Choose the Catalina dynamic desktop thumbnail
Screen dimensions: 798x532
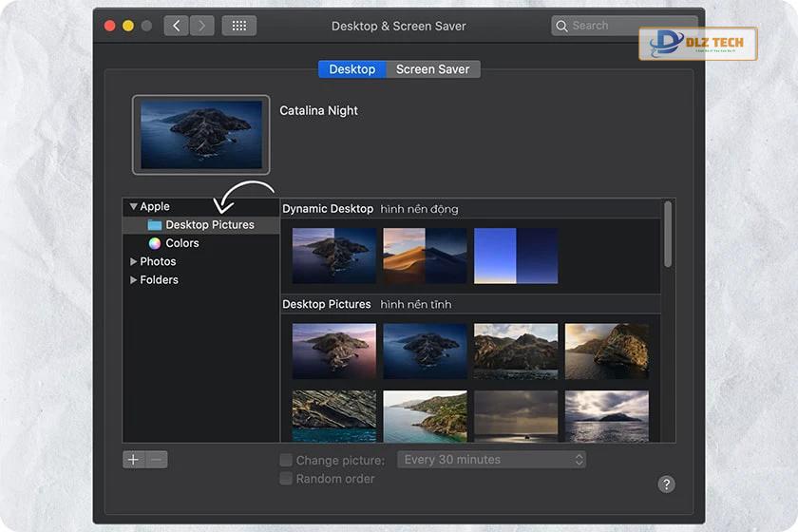pos(334,256)
